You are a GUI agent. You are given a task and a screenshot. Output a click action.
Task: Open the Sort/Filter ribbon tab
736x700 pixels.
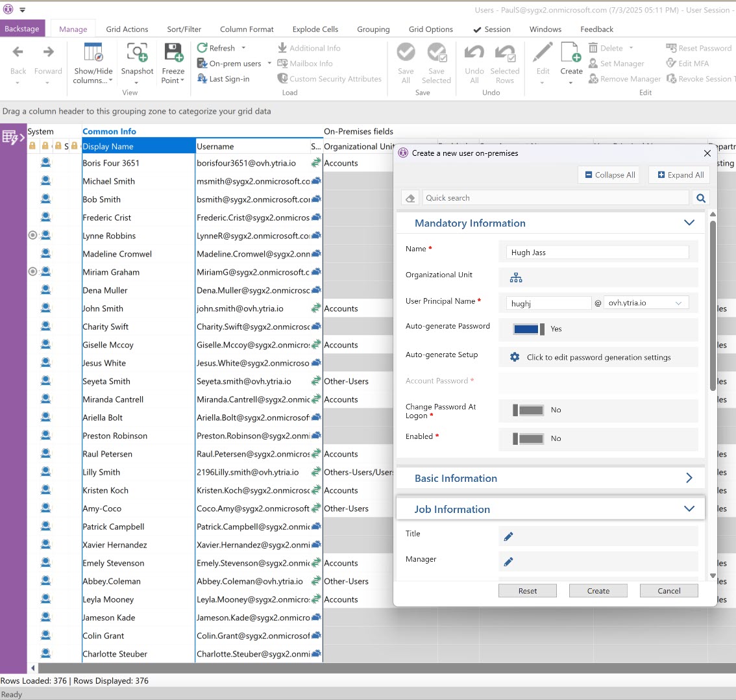coord(184,29)
